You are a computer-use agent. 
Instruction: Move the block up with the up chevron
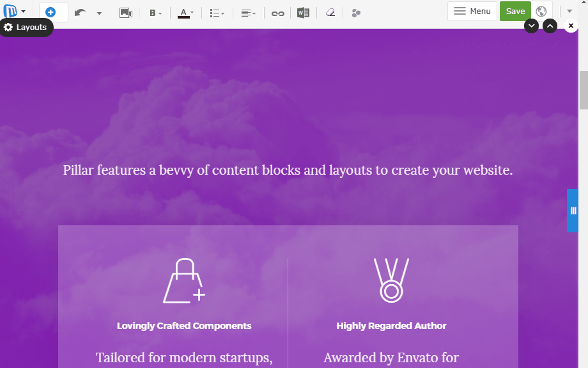pyautogui.click(x=550, y=26)
